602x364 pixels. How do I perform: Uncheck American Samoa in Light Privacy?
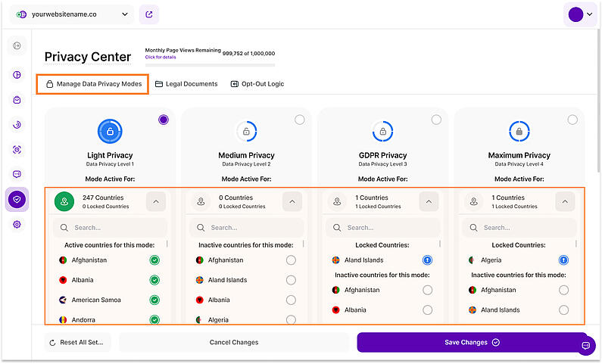click(x=154, y=300)
